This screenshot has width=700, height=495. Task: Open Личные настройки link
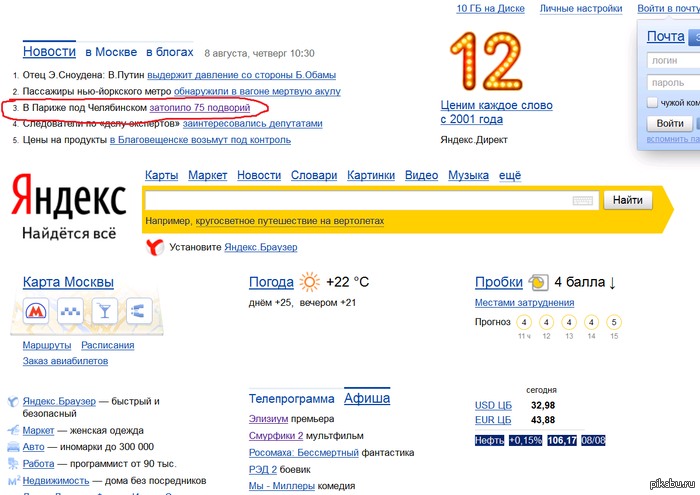581,8
